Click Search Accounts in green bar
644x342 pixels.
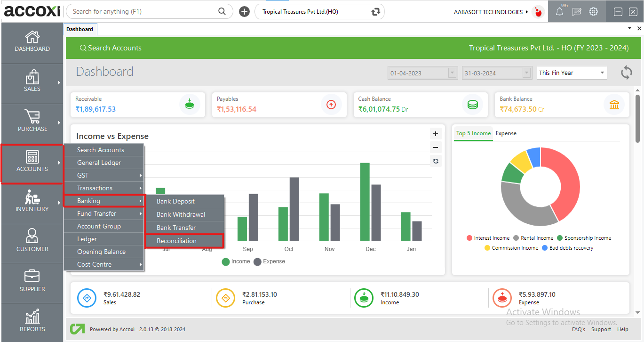click(111, 48)
